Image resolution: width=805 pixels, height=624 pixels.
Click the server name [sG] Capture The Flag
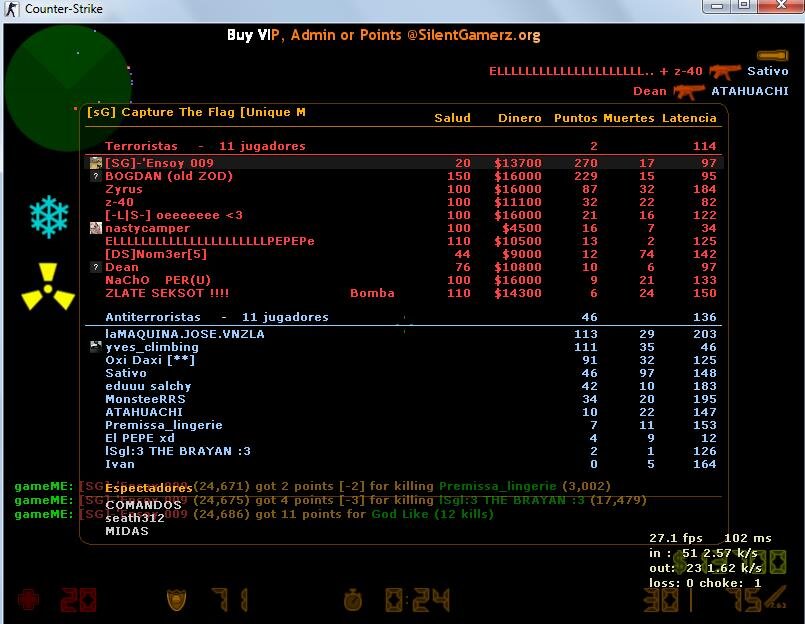196,112
